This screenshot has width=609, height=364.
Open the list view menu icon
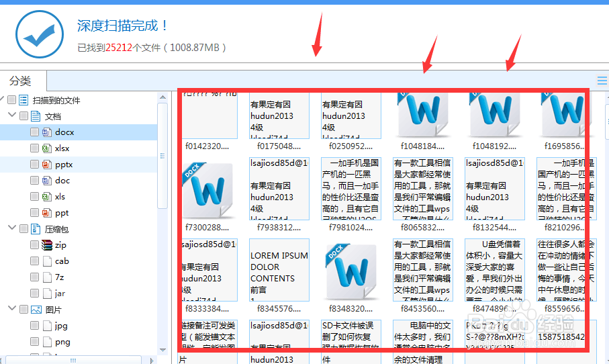point(602,81)
